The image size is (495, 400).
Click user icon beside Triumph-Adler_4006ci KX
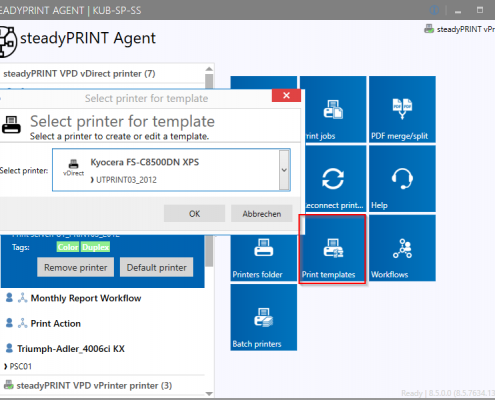[9, 348]
